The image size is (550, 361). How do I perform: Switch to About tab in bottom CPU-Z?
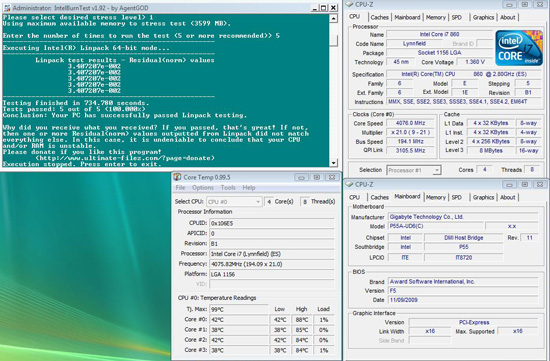pyautogui.click(x=507, y=197)
